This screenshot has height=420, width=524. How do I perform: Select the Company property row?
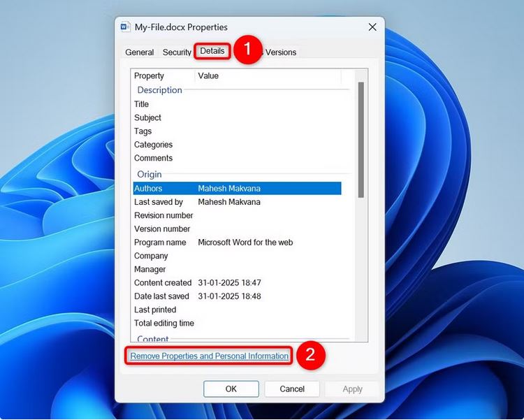(x=237, y=256)
